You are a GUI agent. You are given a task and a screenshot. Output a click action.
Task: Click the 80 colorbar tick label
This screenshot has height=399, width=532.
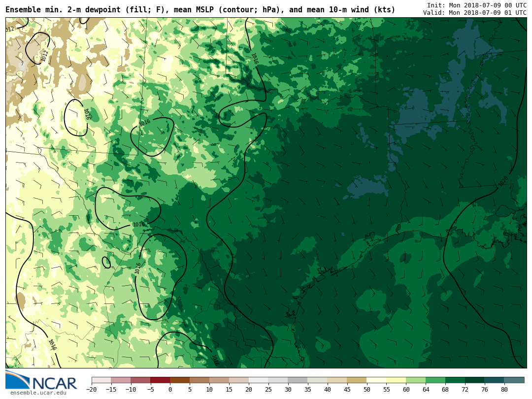coord(504,389)
